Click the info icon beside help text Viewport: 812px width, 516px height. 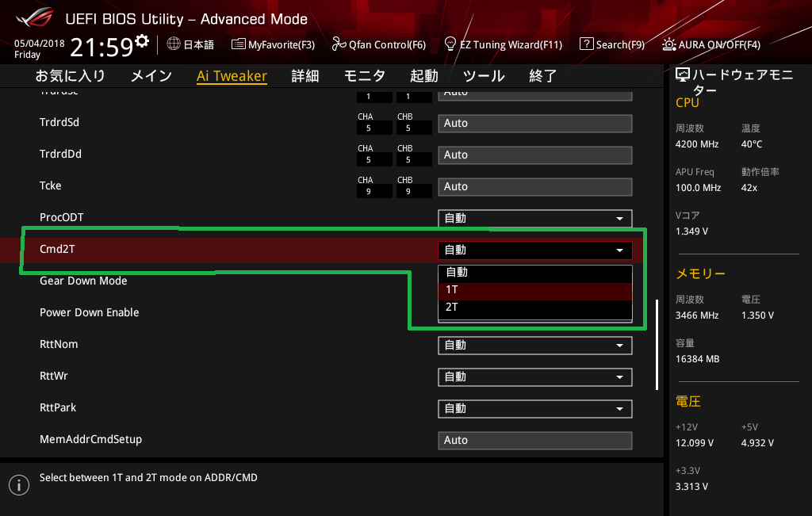(19, 485)
